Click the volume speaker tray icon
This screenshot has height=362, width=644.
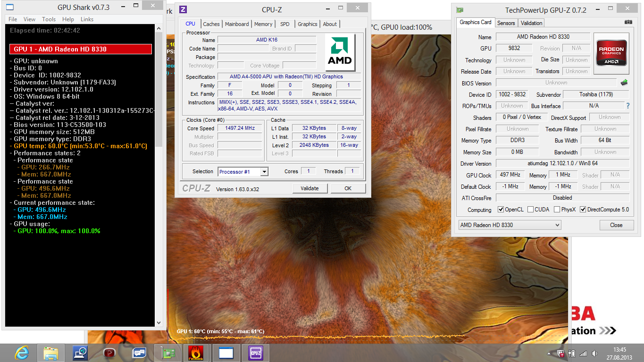pyautogui.click(x=594, y=353)
